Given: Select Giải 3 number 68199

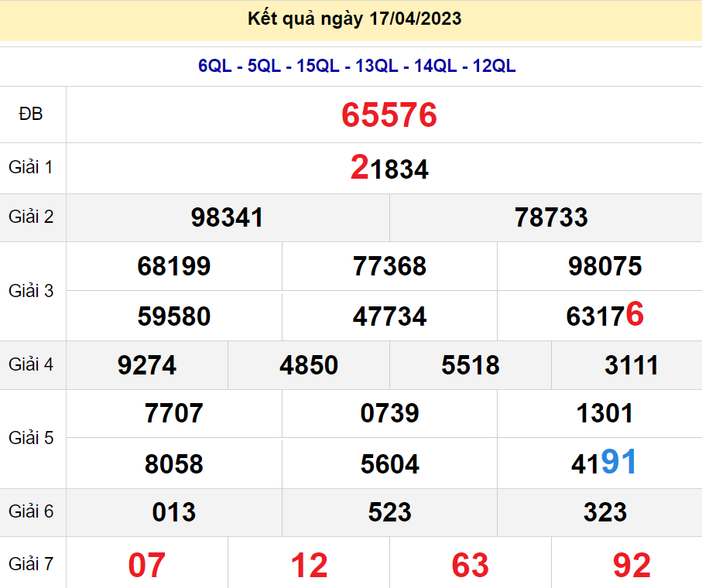Looking at the screenshot, I should point(174,266).
